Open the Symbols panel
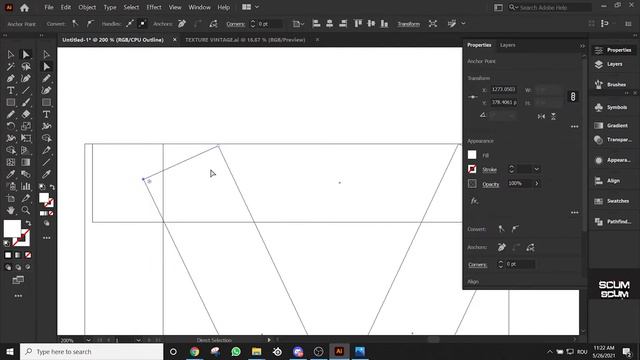Viewport: 640px width, 360px height. (612, 107)
